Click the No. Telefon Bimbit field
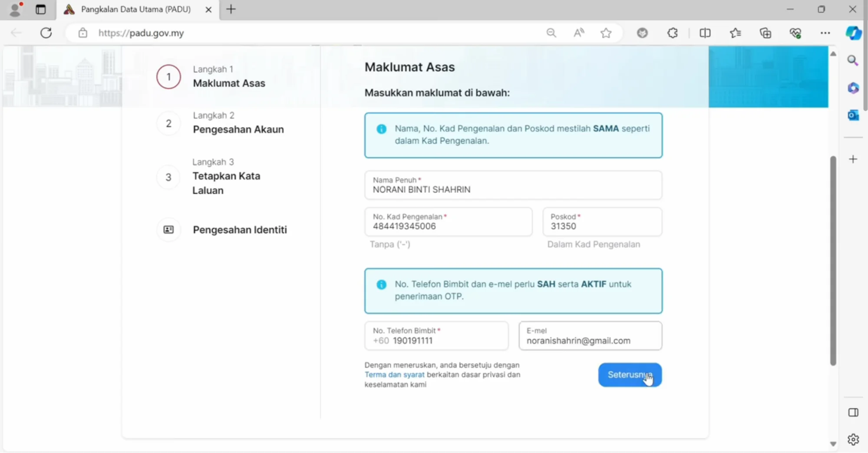This screenshot has height=453, width=868. click(x=436, y=336)
